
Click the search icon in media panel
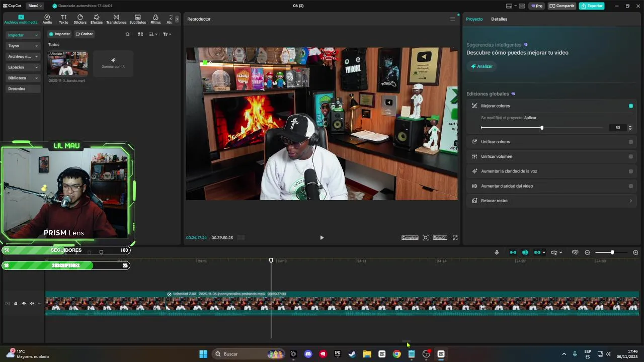127,34
